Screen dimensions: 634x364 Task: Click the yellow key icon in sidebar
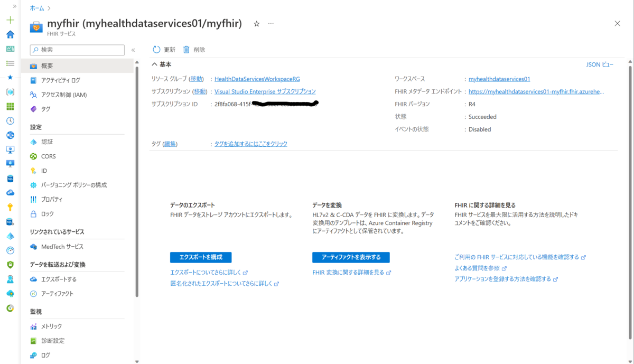click(x=10, y=207)
